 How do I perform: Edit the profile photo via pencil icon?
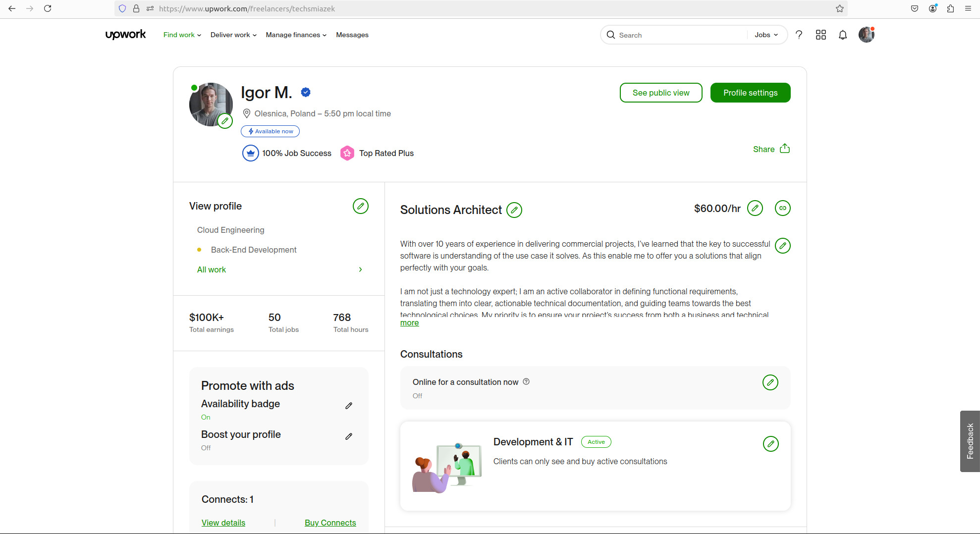pyautogui.click(x=225, y=120)
